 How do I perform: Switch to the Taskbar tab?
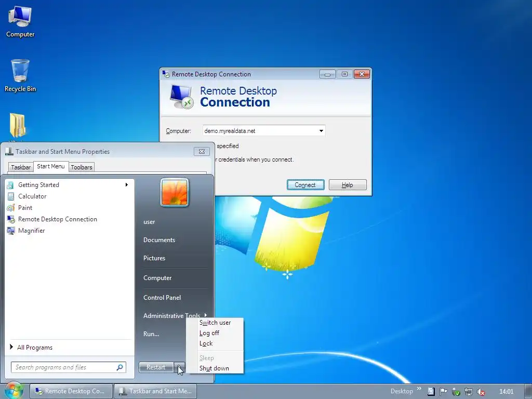pos(21,167)
